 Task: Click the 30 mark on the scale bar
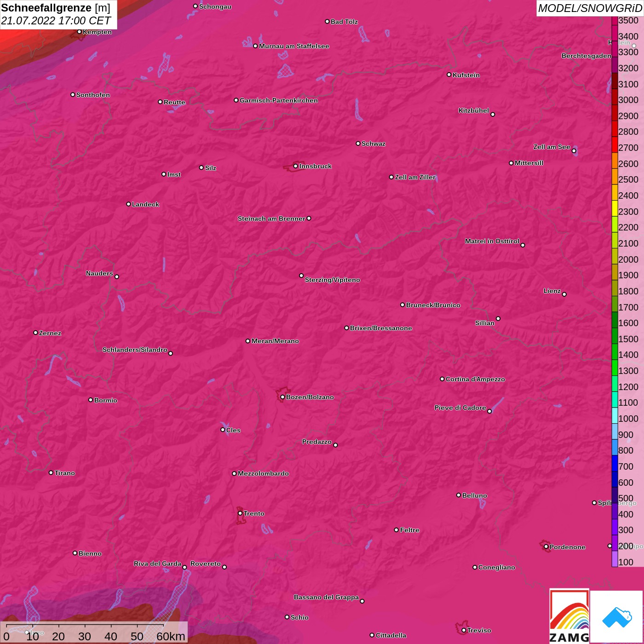coord(85,636)
